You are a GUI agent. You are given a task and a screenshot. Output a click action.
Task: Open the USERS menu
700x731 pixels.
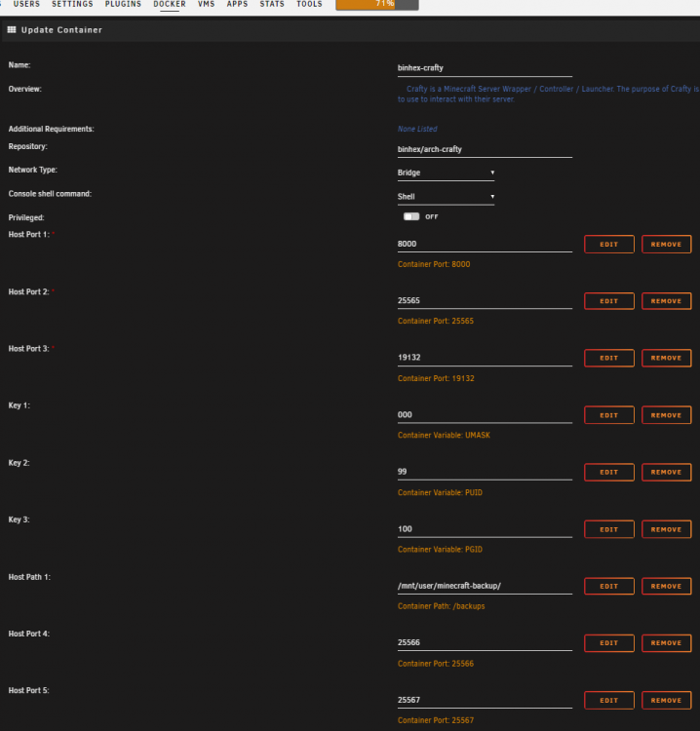pyautogui.click(x=26, y=4)
